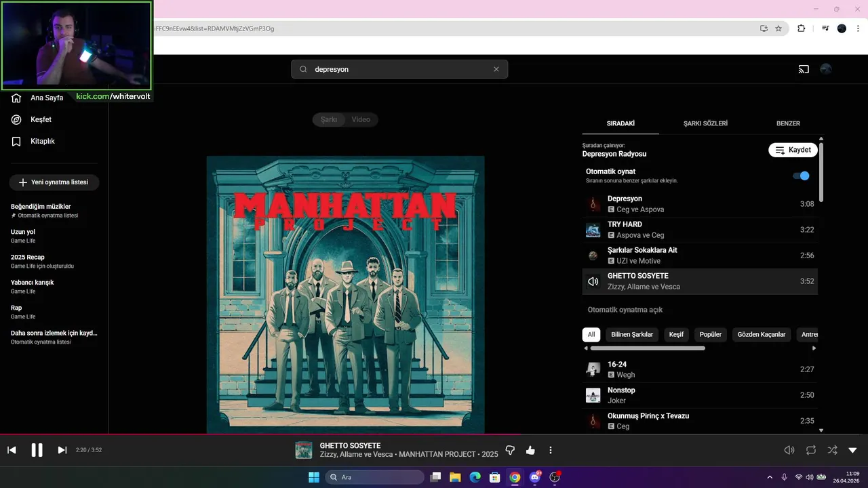
Task: Click the horizontal chips scrollbar
Action: (x=648, y=348)
